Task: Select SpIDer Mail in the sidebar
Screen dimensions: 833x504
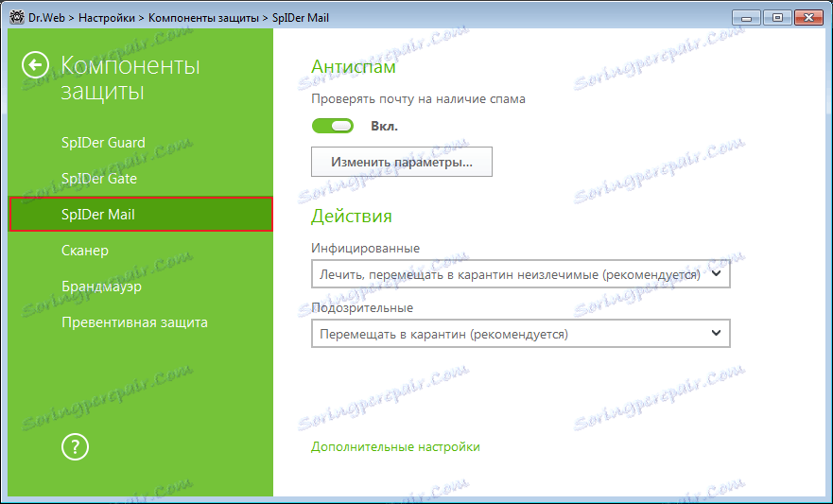Action: pyautogui.click(x=141, y=214)
